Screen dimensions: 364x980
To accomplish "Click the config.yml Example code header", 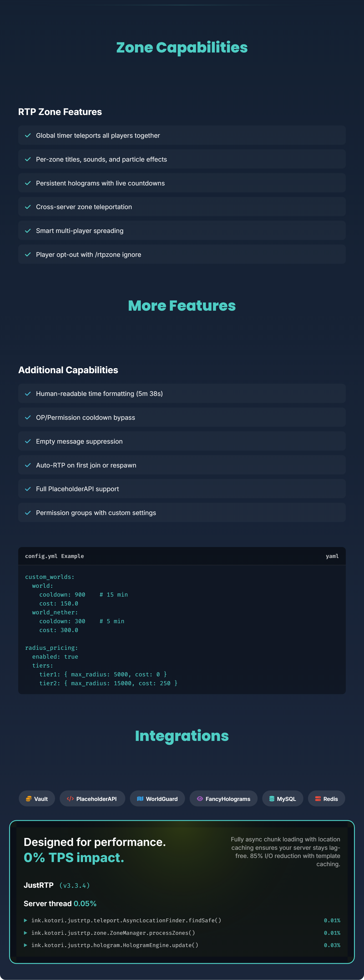I will (54, 556).
